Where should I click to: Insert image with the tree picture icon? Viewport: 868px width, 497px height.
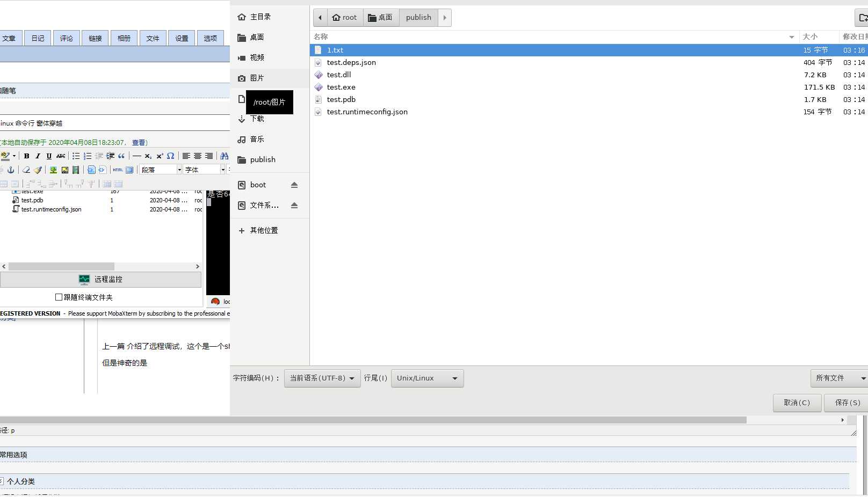[53, 170]
